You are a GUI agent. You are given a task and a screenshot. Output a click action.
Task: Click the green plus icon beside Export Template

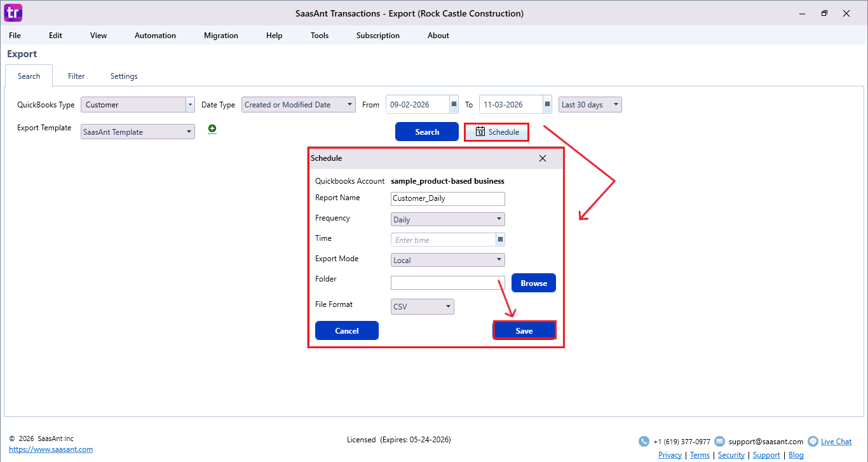(212, 128)
